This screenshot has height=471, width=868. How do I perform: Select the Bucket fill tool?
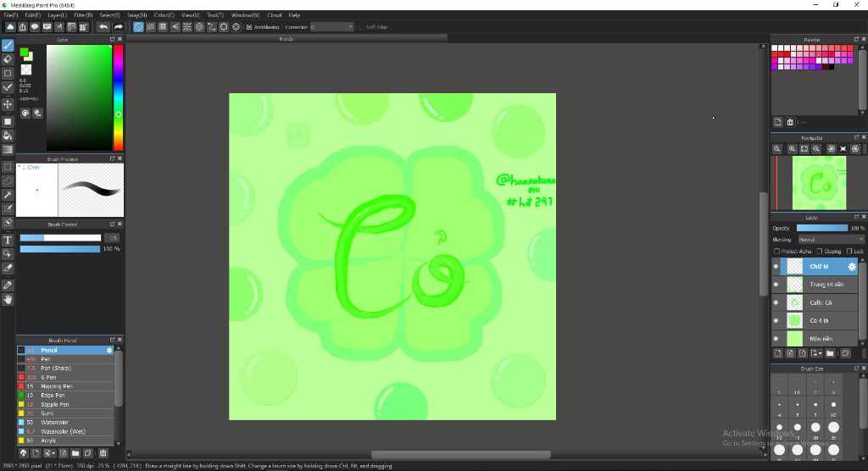point(8,136)
